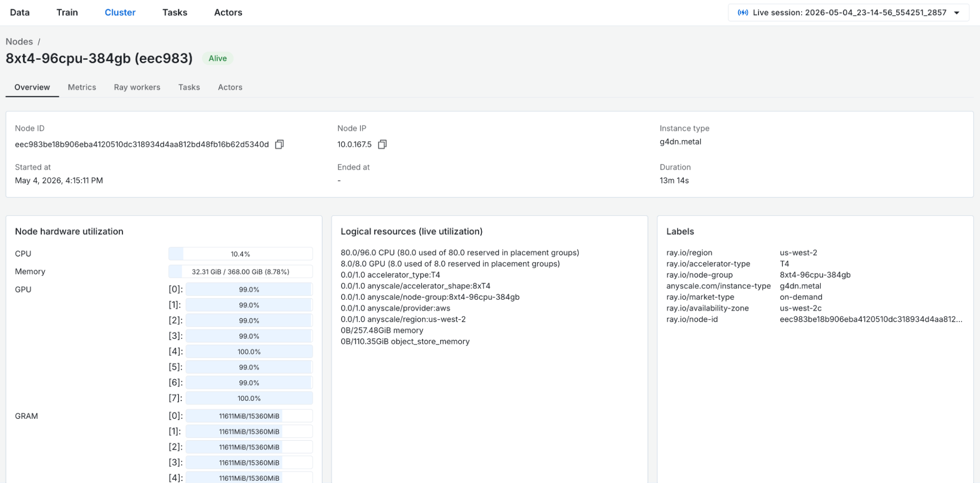Viewport: 980px width, 483px height.
Task: Go back to Nodes breadcrumb
Action: (x=19, y=42)
